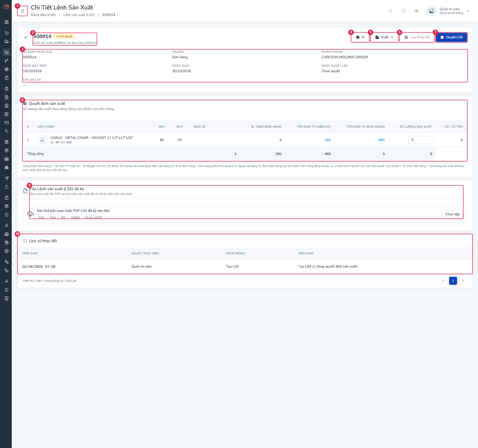
Task: Open the stacked layers sidebar icon
Action: tap(7, 251)
